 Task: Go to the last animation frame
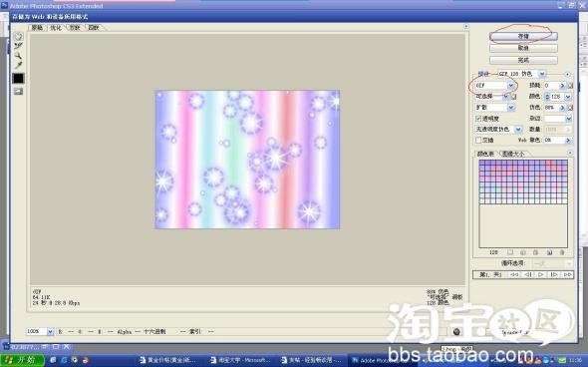coord(567,274)
